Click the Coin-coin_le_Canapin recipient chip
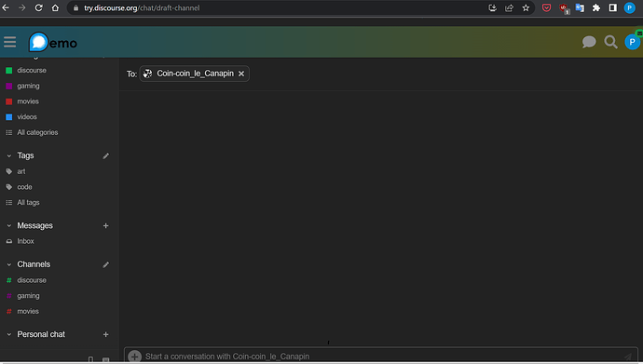Viewport: 643px width, 364px height. (x=195, y=74)
